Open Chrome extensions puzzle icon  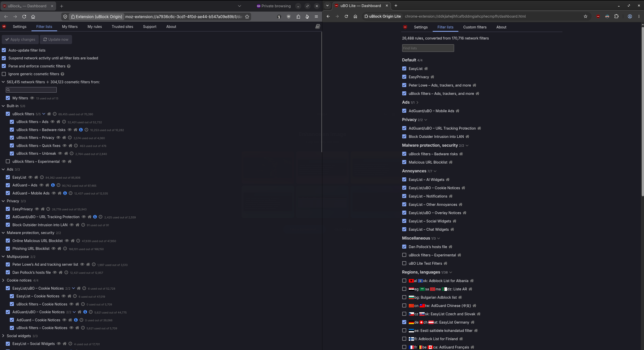pyautogui.click(x=616, y=16)
